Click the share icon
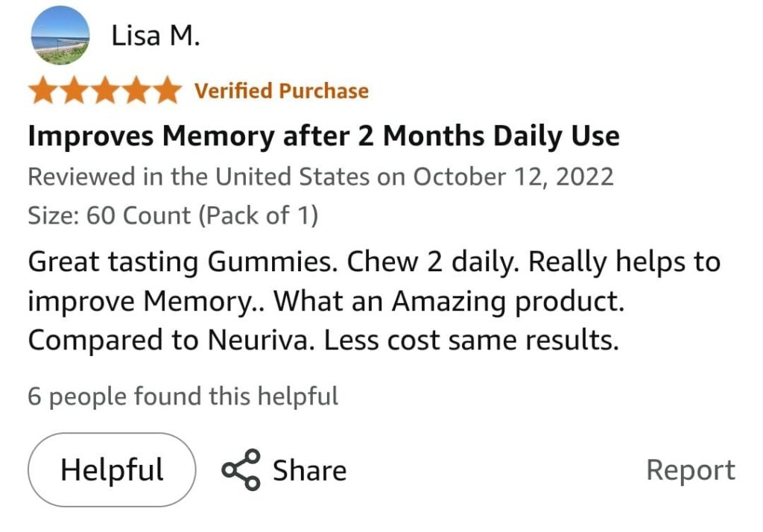The width and height of the screenshot is (763, 532). [241, 470]
